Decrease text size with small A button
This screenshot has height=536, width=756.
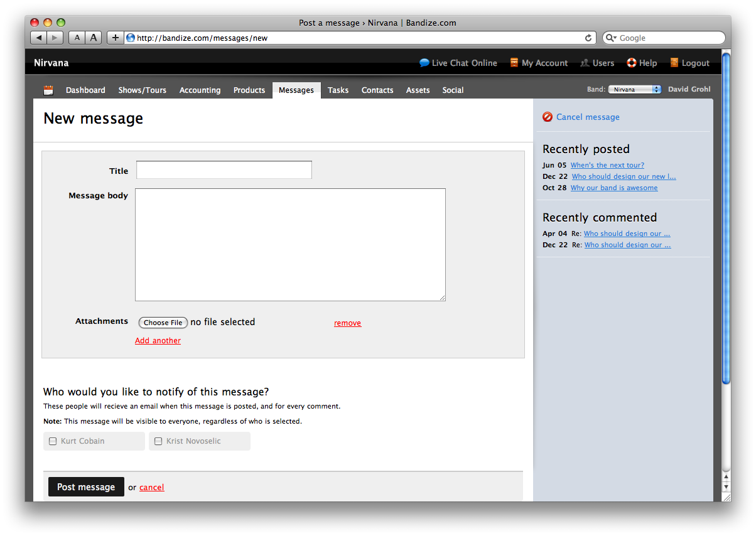tap(77, 38)
